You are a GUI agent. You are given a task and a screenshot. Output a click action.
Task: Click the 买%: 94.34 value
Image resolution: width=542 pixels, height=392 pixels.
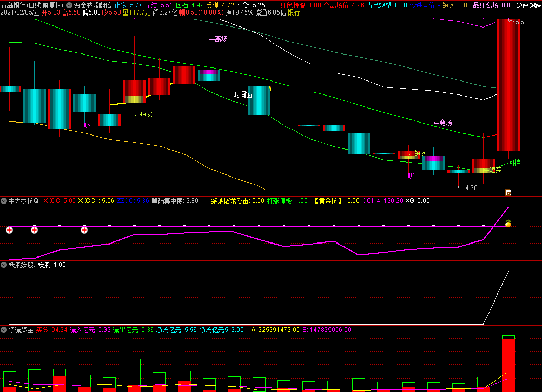[52, 330]
